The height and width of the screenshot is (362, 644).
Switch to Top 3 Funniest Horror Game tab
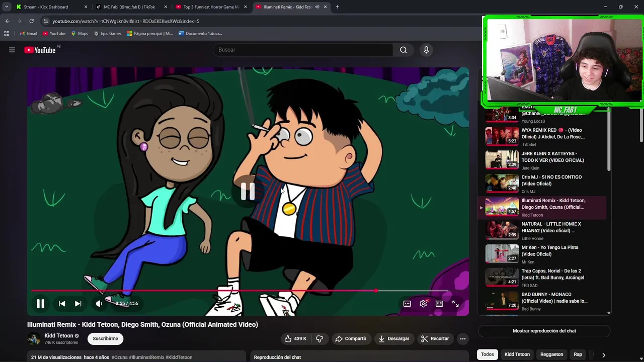click(211, 7)
